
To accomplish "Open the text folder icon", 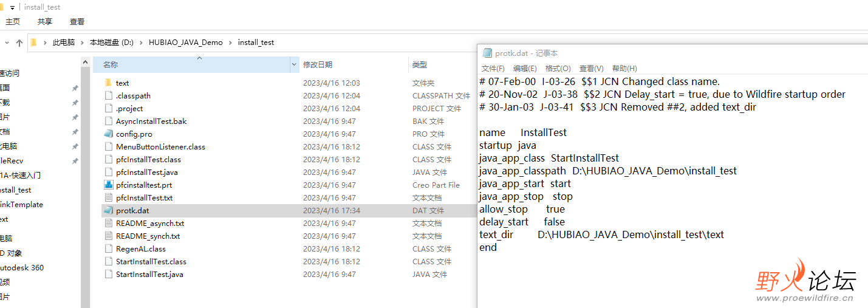I will [108, 83].
